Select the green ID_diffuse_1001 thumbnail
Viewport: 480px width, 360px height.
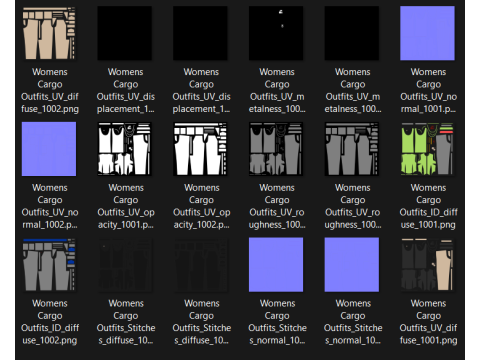click(427, 149)
